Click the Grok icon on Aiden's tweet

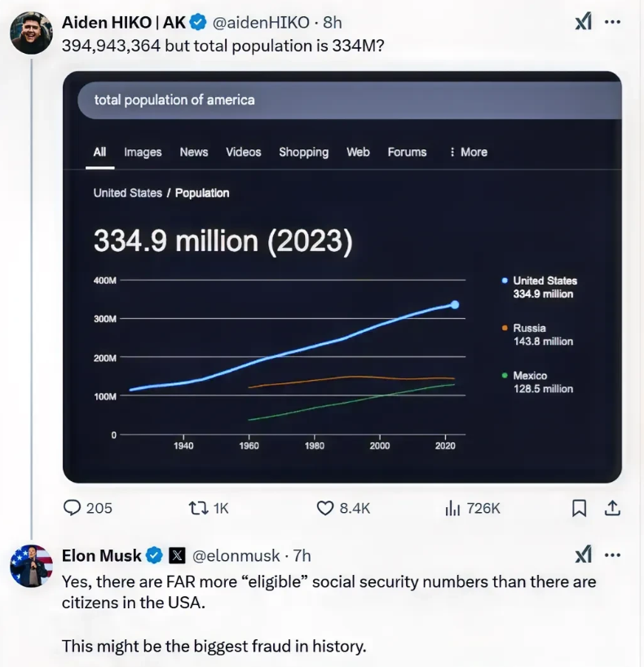coord(583,22)
